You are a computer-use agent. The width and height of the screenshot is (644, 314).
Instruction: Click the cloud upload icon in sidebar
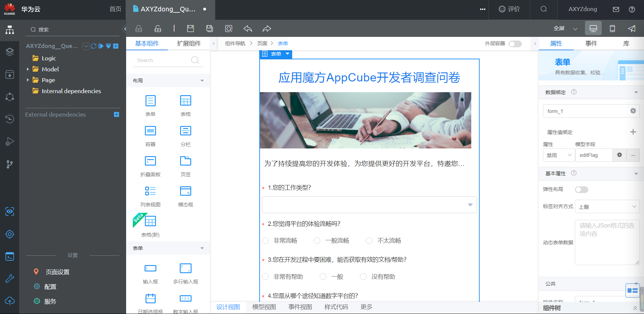[10, 301]
